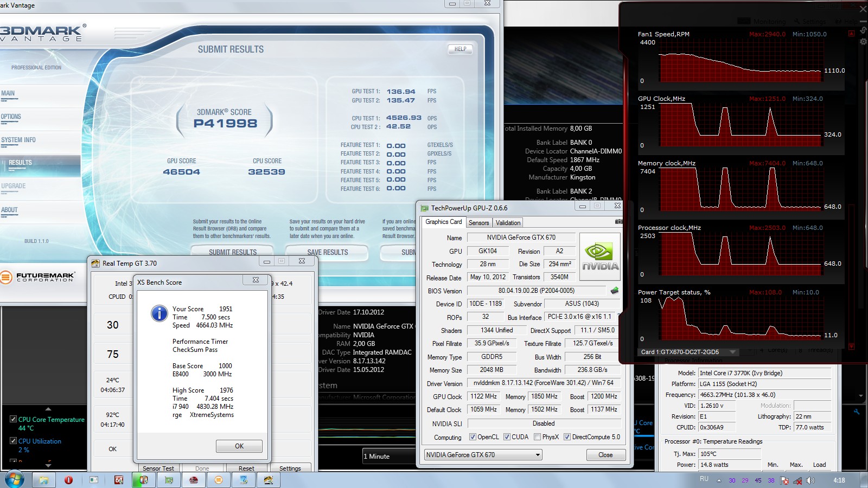Open the volume speaker tray icon
868x488 pixels.
coord(810,480)
